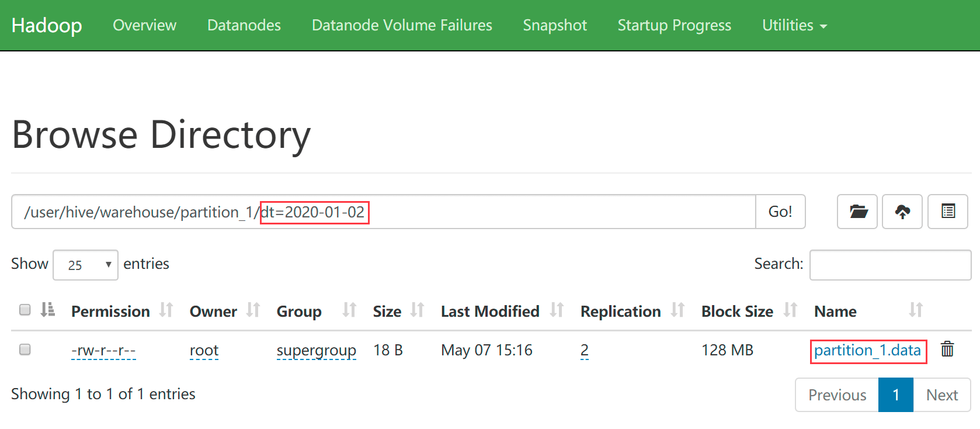Sort by Last Modified column icon
Viewport: 980px width, 429px height.
pos(557,310)
